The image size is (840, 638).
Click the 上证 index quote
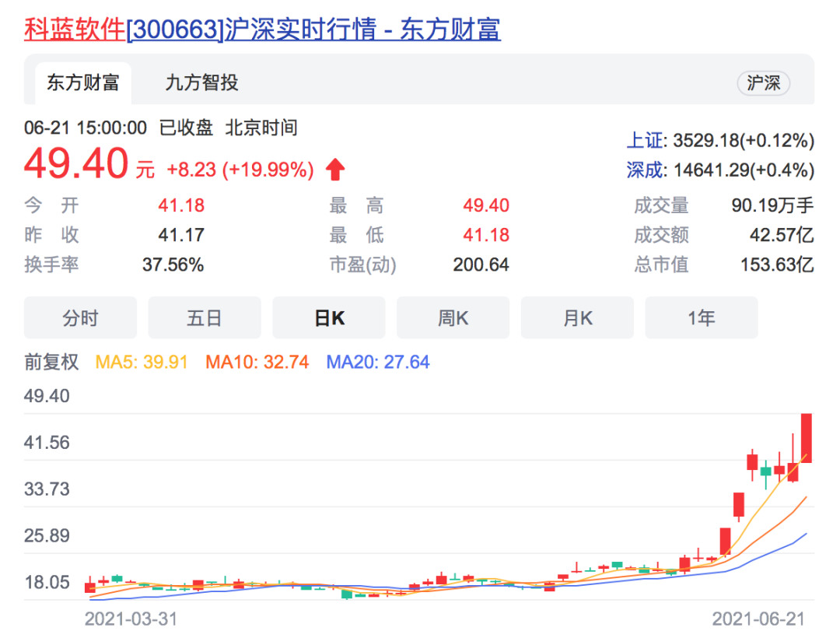click(x=644, y=138)
